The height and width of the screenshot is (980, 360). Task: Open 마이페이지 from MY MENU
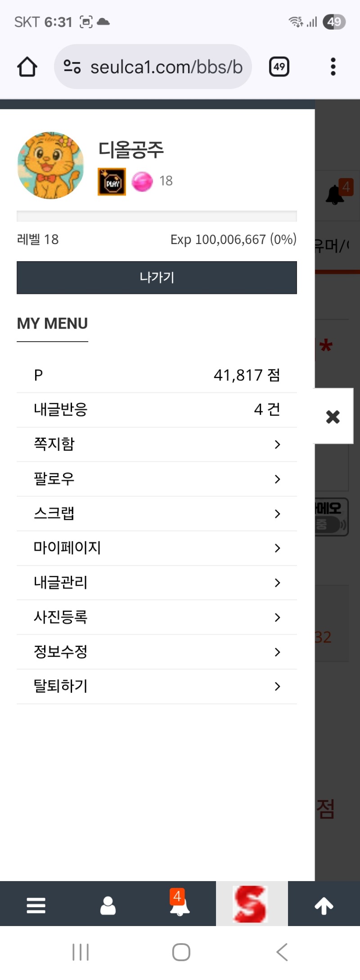(x=157, y=548)
